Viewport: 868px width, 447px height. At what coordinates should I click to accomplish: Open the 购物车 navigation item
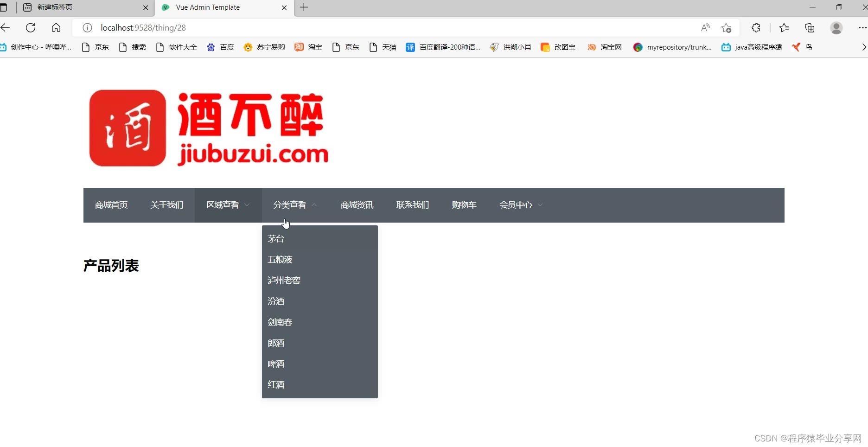(464, 205)
